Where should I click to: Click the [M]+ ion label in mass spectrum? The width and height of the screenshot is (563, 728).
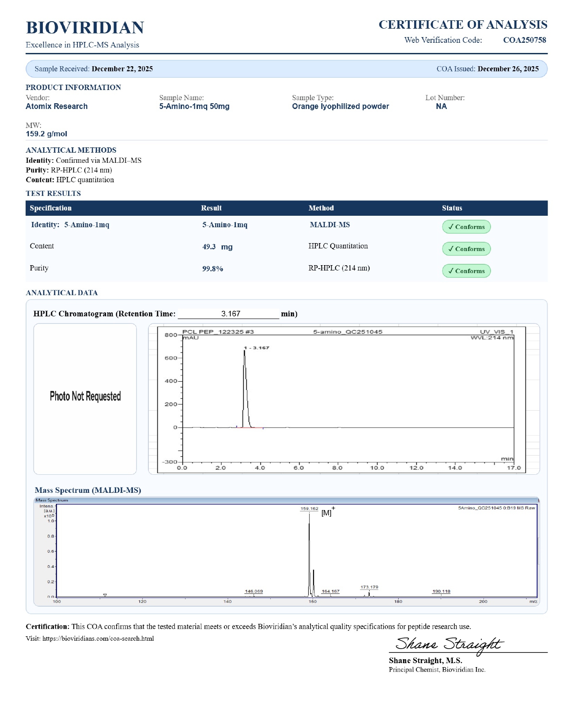coord(328,512)
